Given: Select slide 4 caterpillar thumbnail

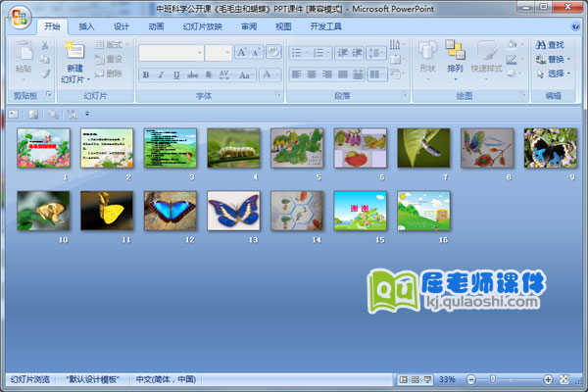Looking at the screenshot, I should point(233,148).
